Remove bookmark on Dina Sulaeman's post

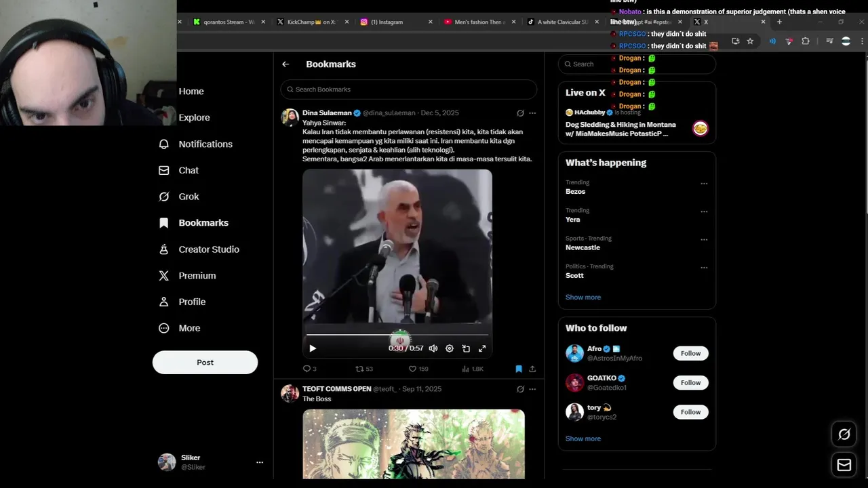click(x=519, y=369)
